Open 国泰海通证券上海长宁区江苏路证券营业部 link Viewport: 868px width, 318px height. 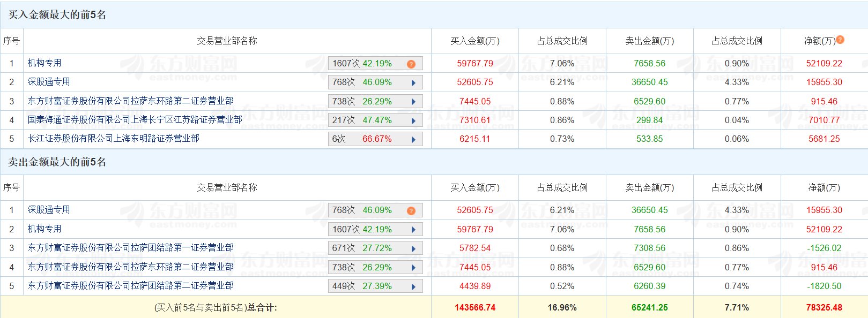135,119
